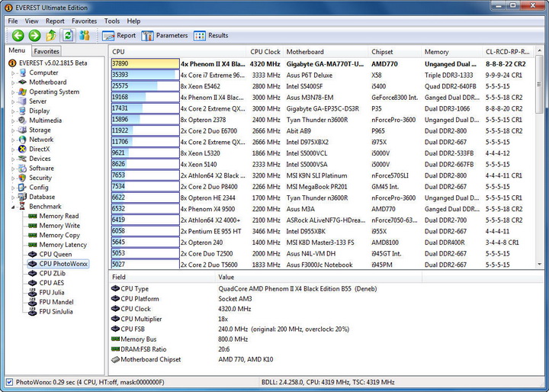The height and width of the screenshot is (392, 549).
Task: Toggle the PhotoWorxx status bar checkbox
Action: click(9, 382)
